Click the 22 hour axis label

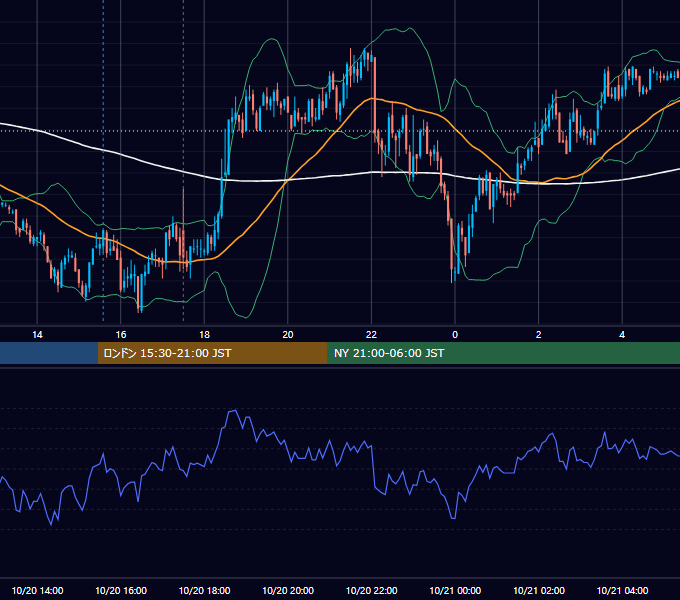371,335
